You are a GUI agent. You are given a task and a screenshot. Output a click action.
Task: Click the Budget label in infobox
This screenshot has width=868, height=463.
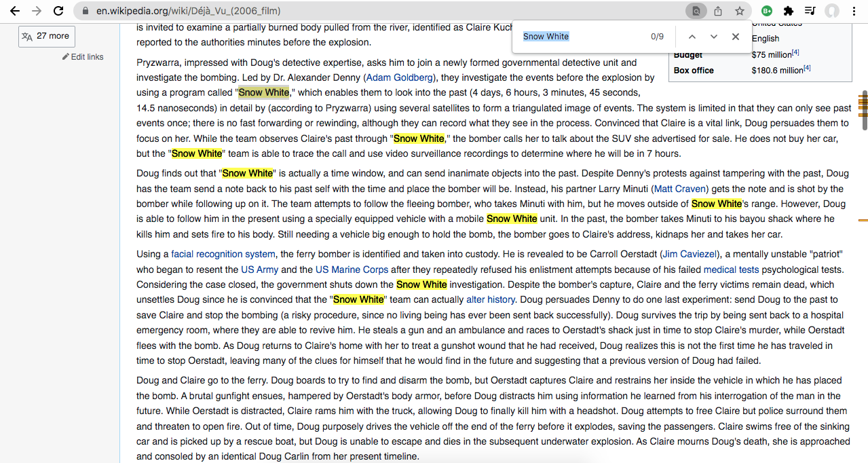point(688,55)
